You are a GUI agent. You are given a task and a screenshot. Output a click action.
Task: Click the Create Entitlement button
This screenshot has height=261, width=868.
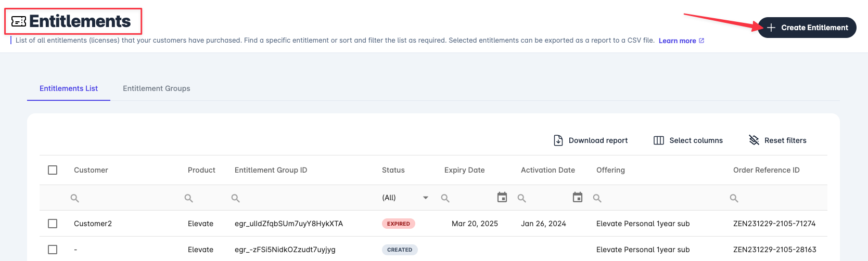(x=807, y=28)
